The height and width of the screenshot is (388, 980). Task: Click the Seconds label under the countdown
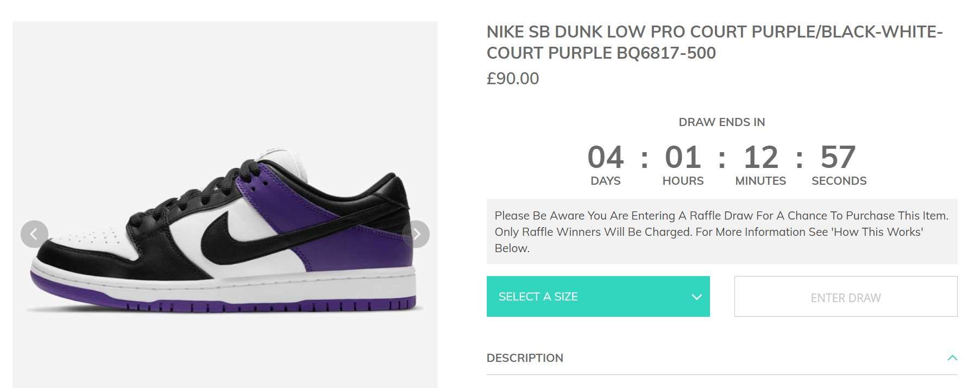839,181
